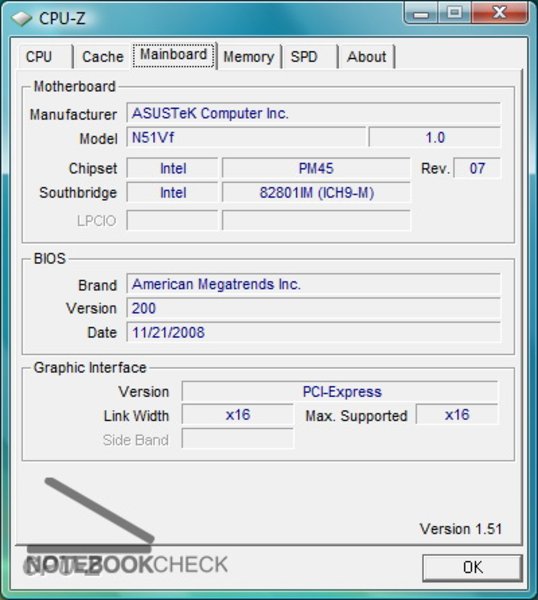This screenshot has height=600, width=538.
Task: Select the chipset PM45 field
Action: click(x=316, y=168)
